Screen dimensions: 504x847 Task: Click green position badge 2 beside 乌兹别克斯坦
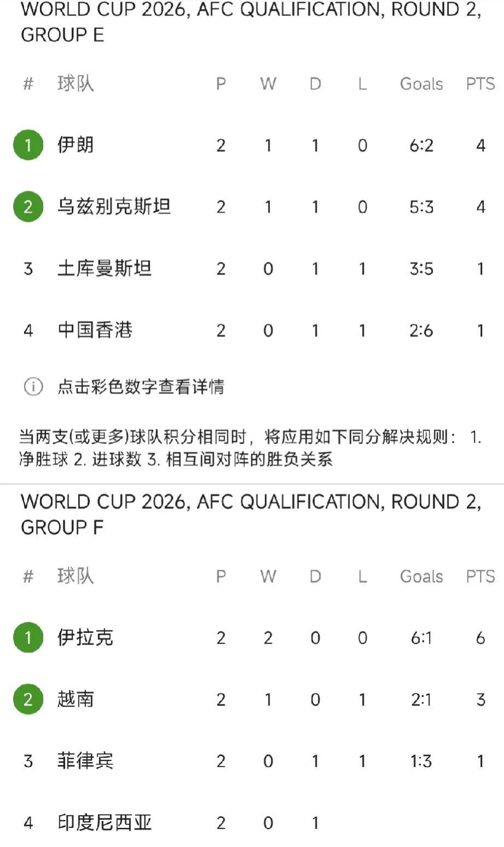click(28, 207)
